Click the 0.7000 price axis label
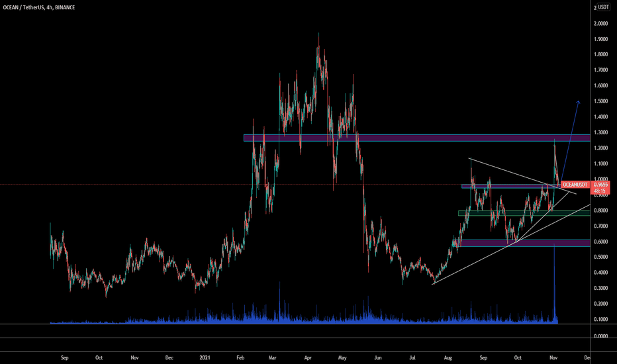Image resolution: width=617 pixels, height=364 pixels. [x=600, y=226]
